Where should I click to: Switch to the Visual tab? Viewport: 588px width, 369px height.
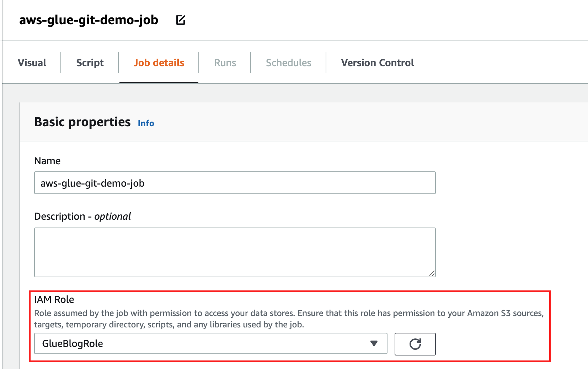point(32,63)
